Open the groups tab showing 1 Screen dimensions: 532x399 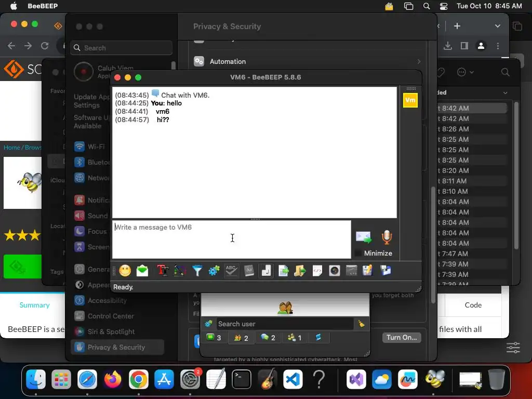[x=295, y=338]
